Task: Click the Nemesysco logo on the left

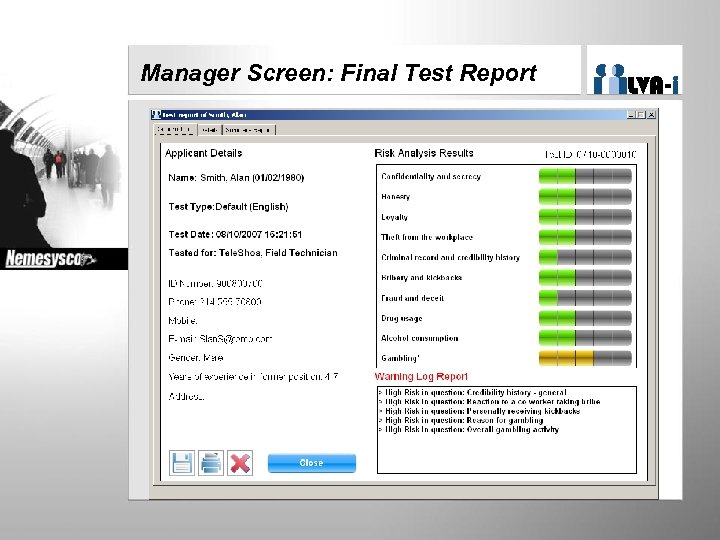Action: click(51, 259)
